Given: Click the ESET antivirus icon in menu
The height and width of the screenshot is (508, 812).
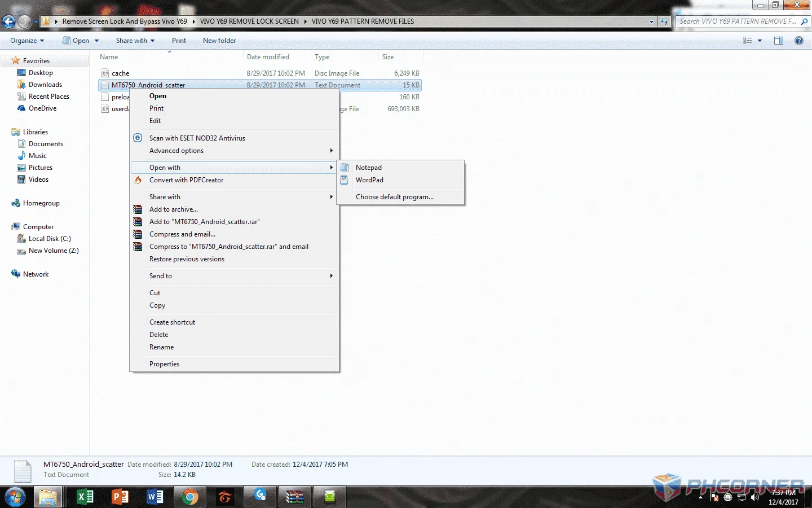Looking at the screenshot, I should coord(138,138).
